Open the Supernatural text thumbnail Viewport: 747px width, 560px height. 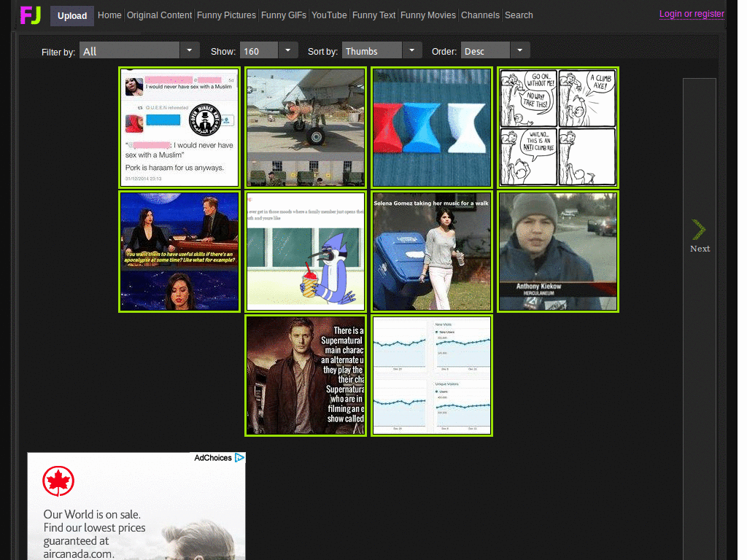[x=306, y=376]
